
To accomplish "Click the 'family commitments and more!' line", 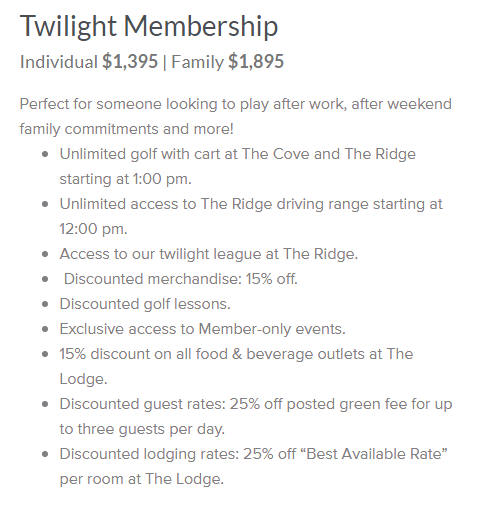I will (127, 129).
